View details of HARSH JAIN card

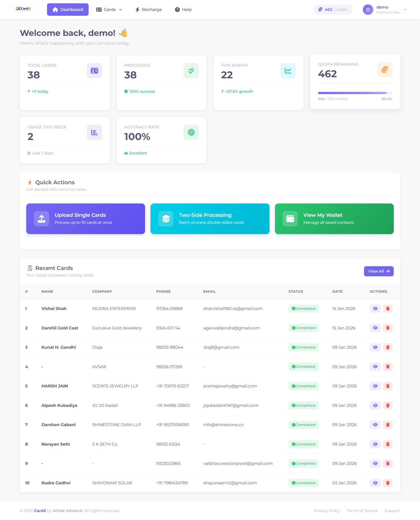pyautogui.click(x=375, y=386)
